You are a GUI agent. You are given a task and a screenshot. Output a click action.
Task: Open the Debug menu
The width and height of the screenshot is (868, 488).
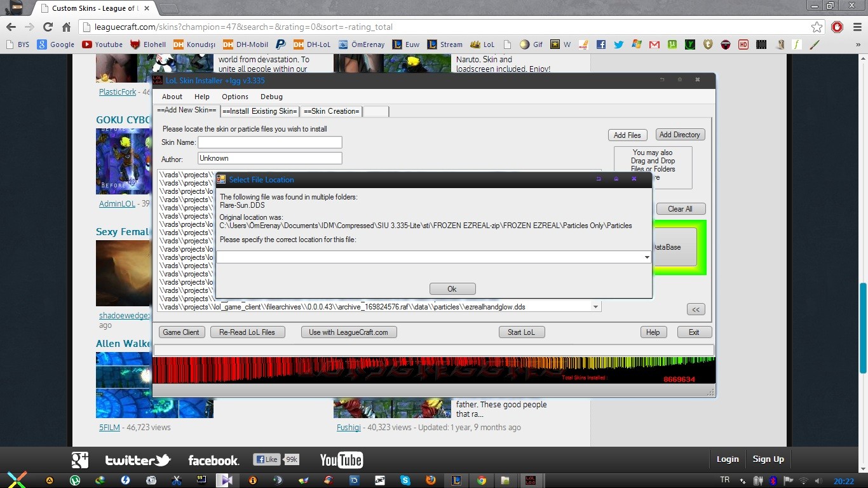[x=271, y=97]
